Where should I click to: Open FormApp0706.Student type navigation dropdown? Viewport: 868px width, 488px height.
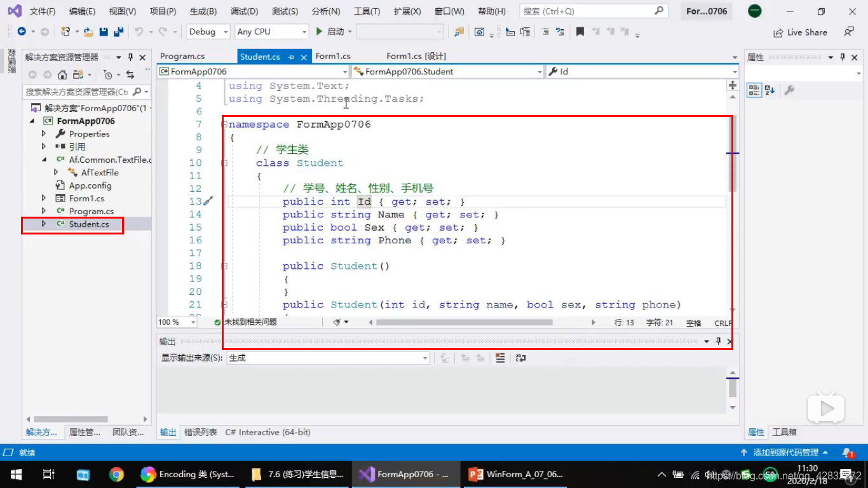[447, 72]
